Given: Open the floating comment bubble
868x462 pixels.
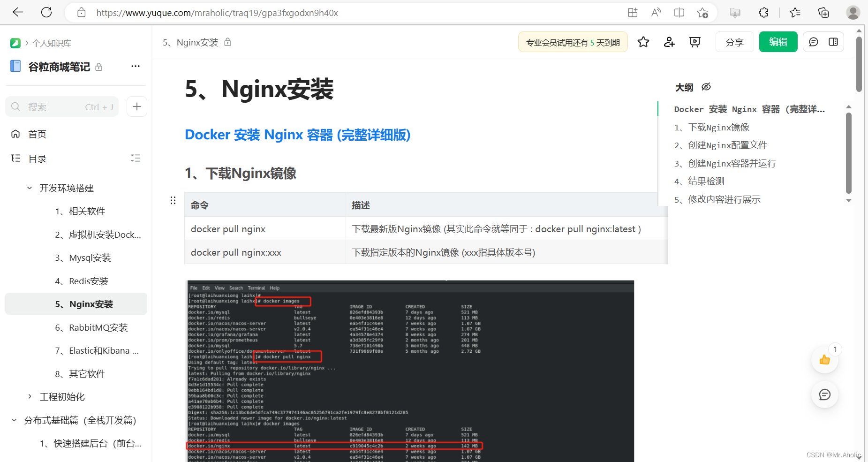Looking at the screenshot, I should 824,394.
